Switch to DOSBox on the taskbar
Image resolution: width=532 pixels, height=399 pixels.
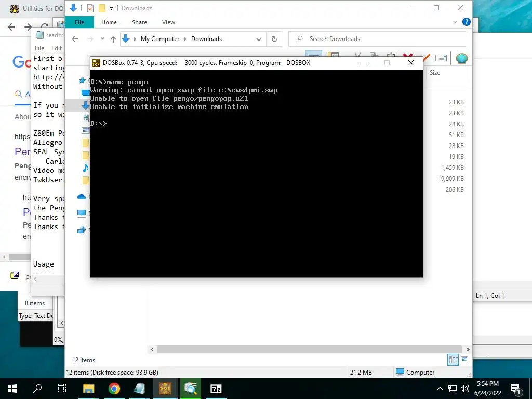(x=165, y=389)
